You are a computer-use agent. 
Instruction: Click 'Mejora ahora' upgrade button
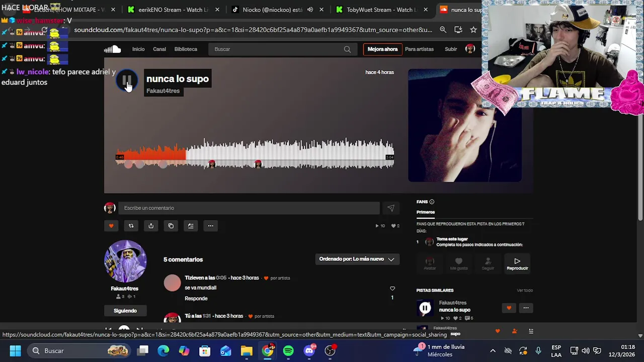pos(382,49)
